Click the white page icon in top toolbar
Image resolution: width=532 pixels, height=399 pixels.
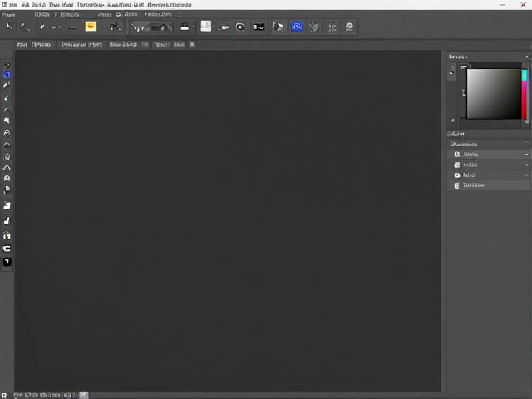tap(206, 26)
